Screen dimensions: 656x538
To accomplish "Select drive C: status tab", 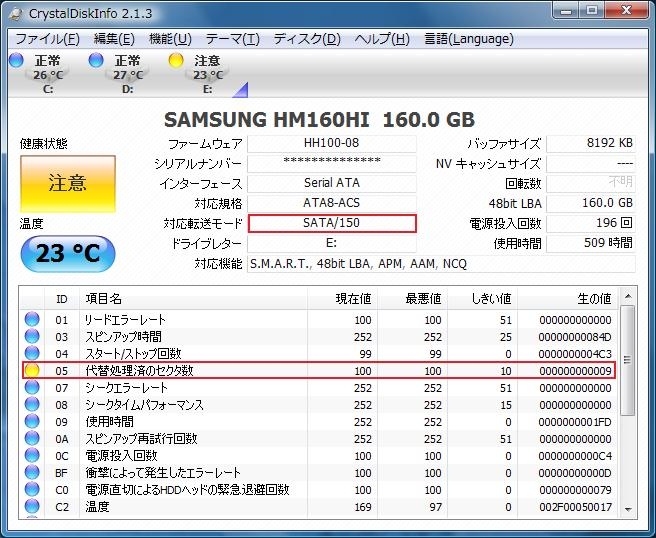I will pyautogui.click(x=38, y=74).
